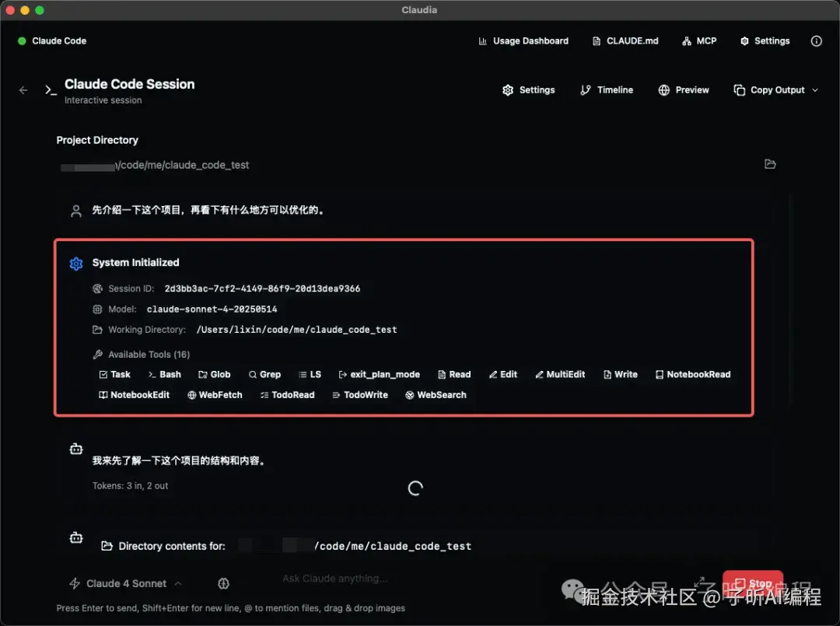Open the MCP servers page

click(x=699, y=41)
